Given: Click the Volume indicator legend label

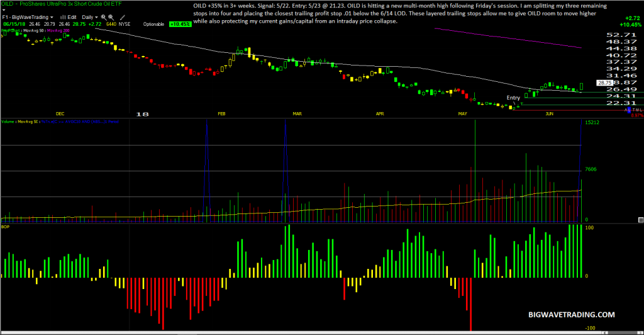Looking at the screenshot, I should [8, 122].
